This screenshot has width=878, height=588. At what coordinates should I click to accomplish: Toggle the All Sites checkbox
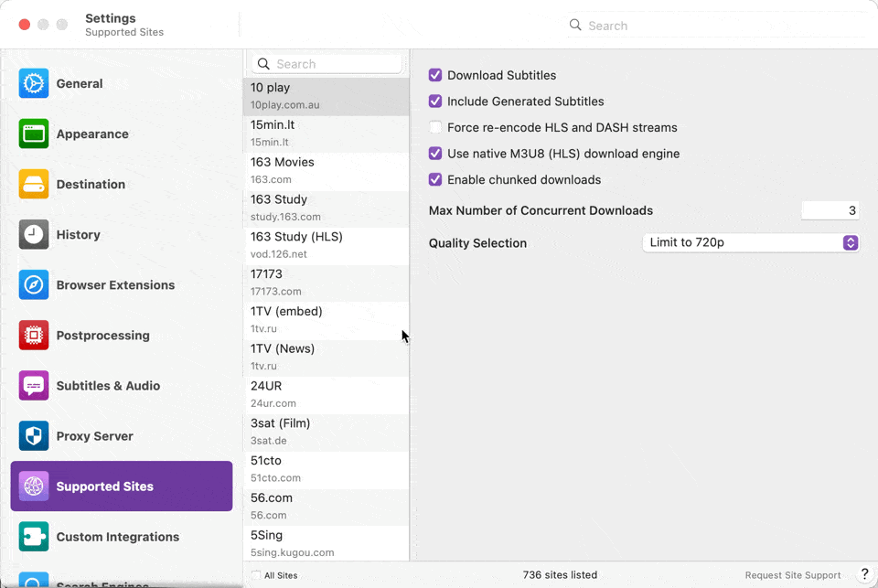[256, 575]
